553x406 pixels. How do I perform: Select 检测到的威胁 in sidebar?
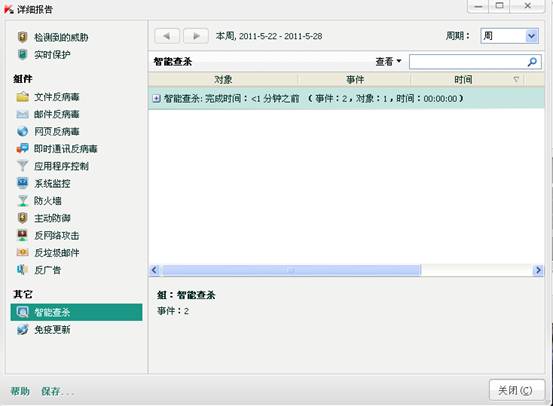61,37
